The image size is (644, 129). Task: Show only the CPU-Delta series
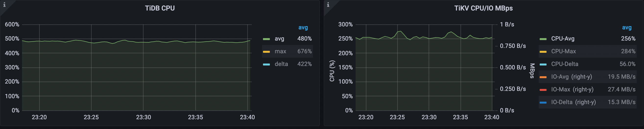tap(564, 64)
